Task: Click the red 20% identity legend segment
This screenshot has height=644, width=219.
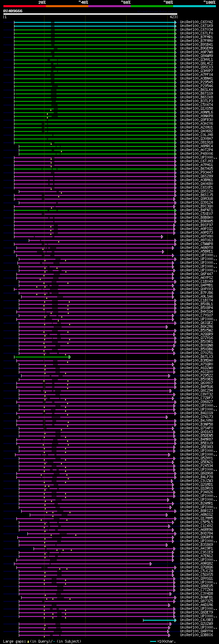Action: click(24, 6)
